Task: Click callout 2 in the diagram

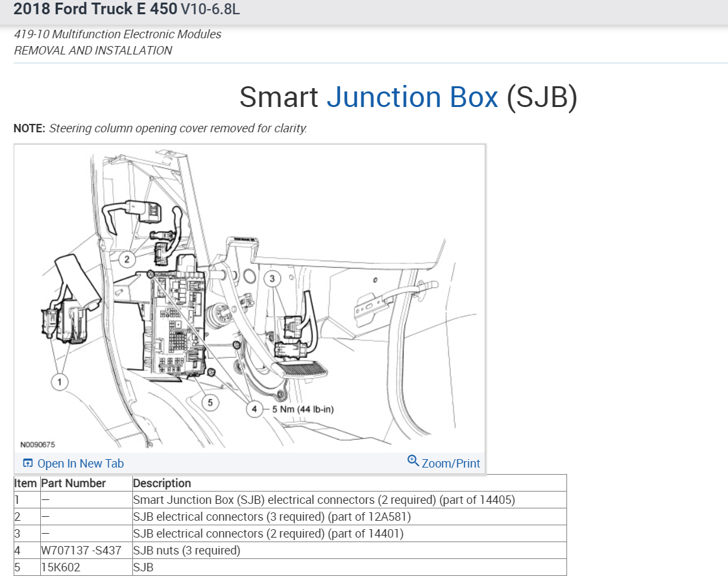Action: (127, 259)
